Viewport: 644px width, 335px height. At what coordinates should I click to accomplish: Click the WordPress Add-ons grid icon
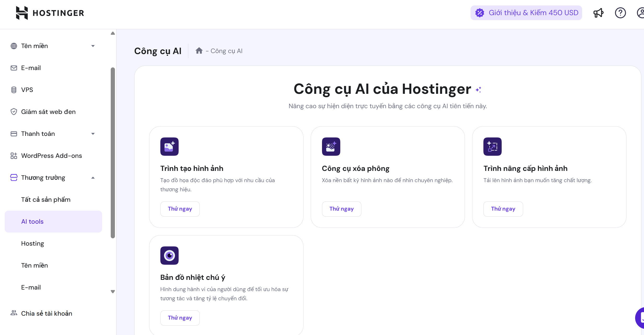click(14, 156)
